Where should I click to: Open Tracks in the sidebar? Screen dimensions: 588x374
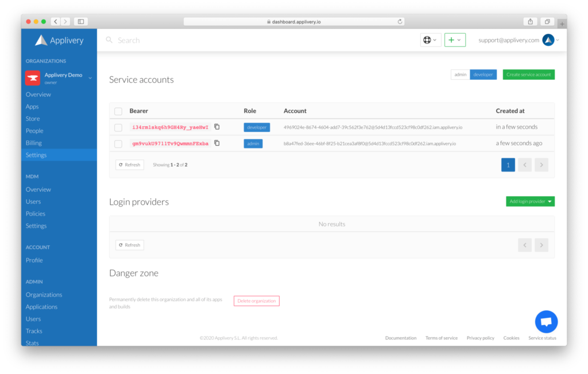pyautogui.click(x=34, y=331)
